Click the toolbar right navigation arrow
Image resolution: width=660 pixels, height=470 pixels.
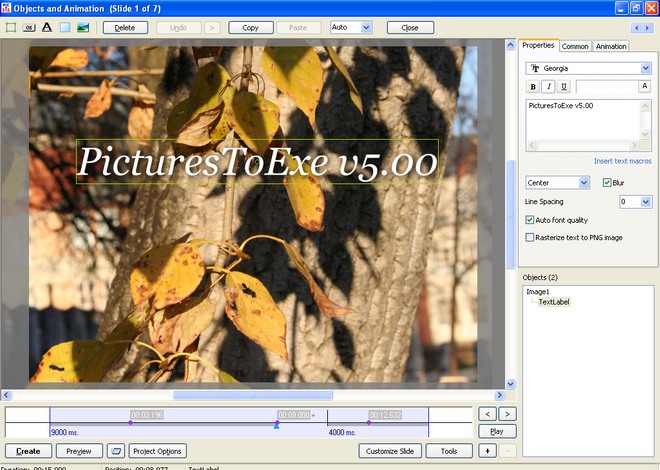click(x=647, y=28)
